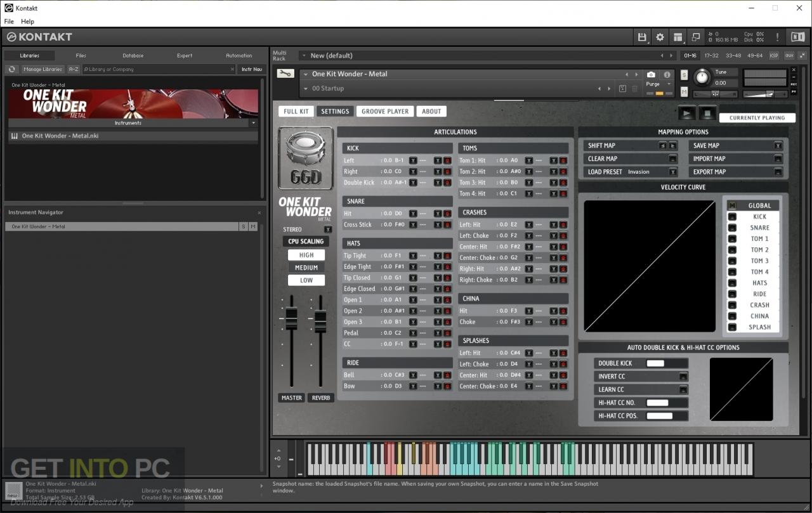Click the Manage Libraries button
The height and width of the screenshot is (513, 812).
click(43, 69)
